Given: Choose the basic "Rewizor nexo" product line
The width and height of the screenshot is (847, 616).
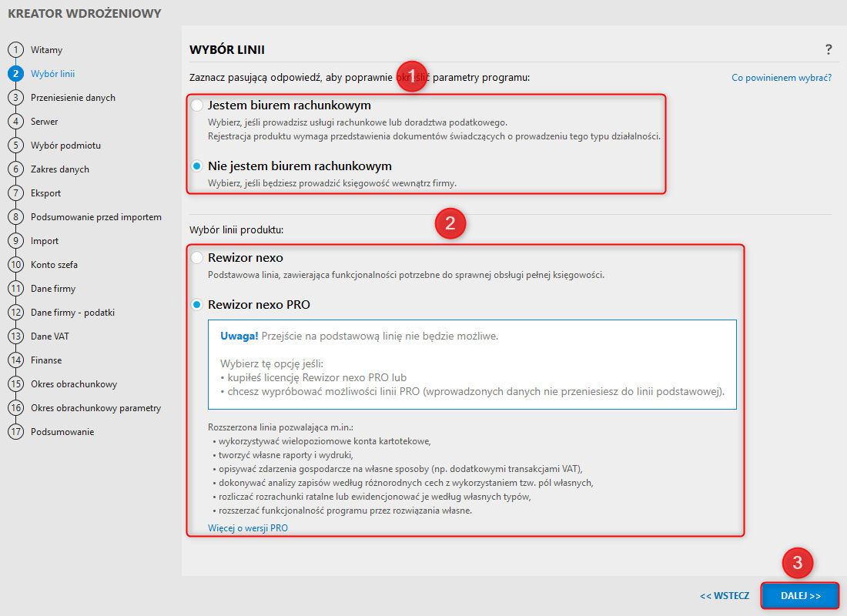Looking at the screenshot, I should point(197,258).
